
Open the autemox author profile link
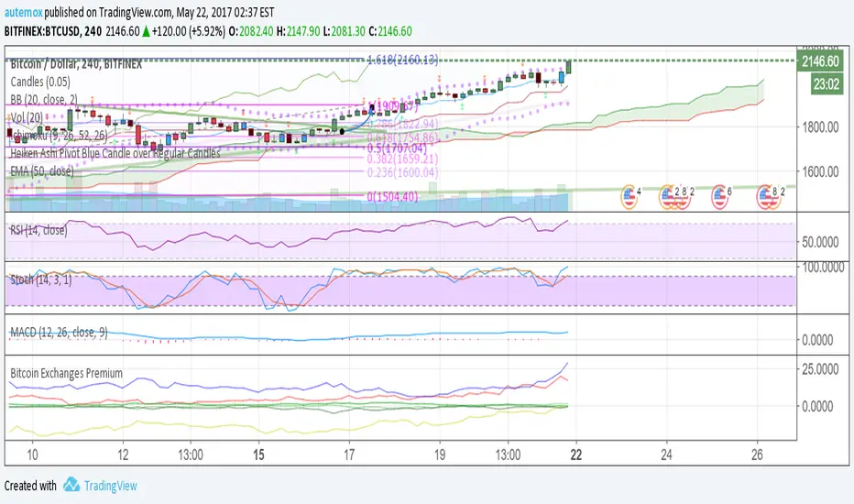[24, 12]
